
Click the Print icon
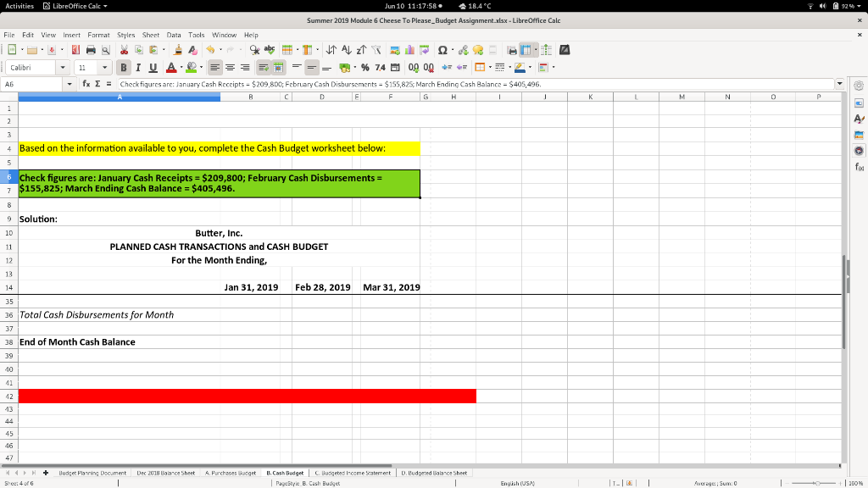click(91, 50)
